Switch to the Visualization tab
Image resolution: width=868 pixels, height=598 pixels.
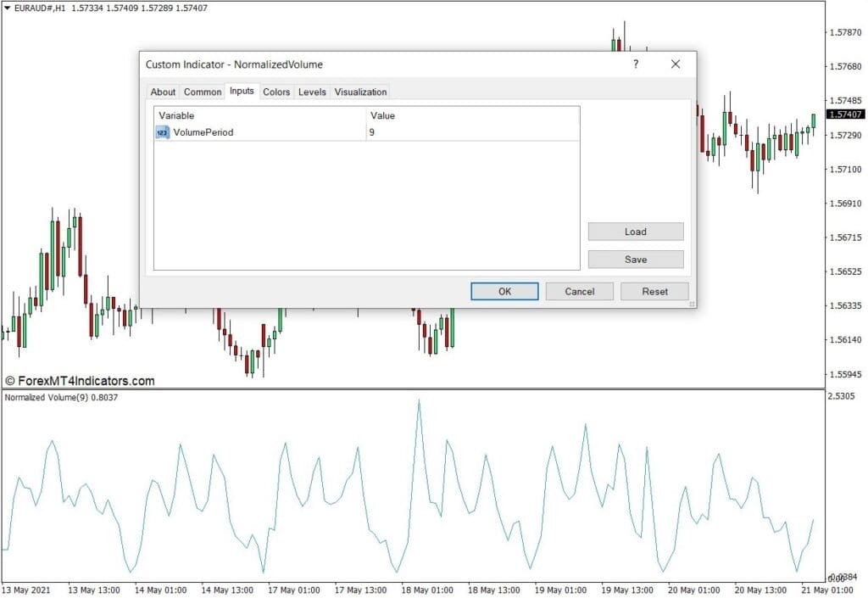(x=360, y=92)
